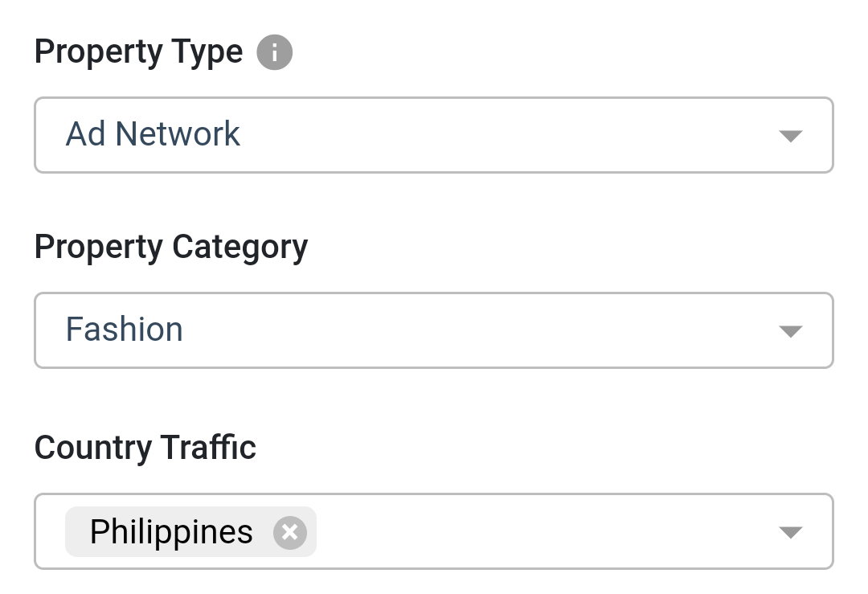Click the gray x on Philippines tag
The height and width of the screenshot is (594, 868).
(290, 533)
